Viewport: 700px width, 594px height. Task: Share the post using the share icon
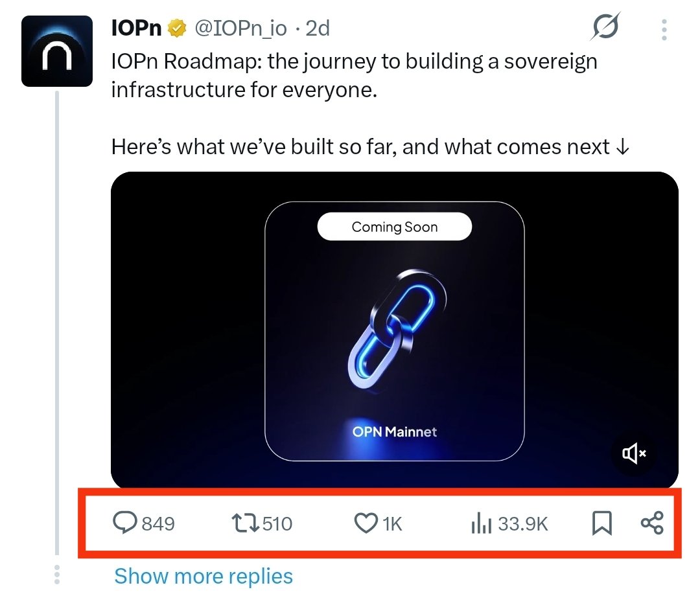point(652,523)
